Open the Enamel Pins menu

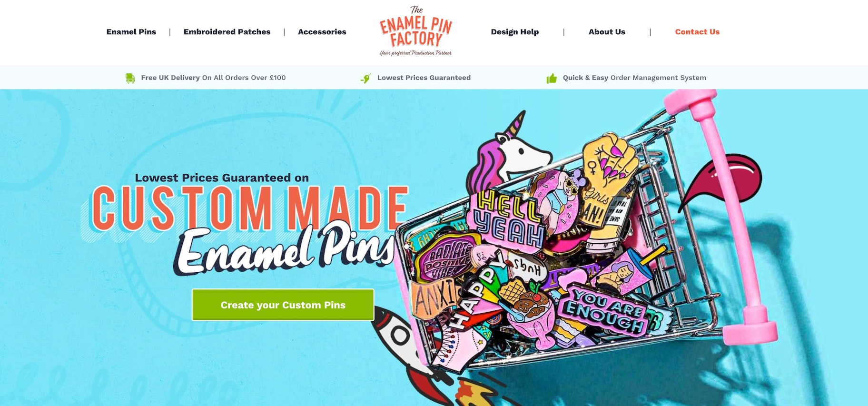(131, 32)
